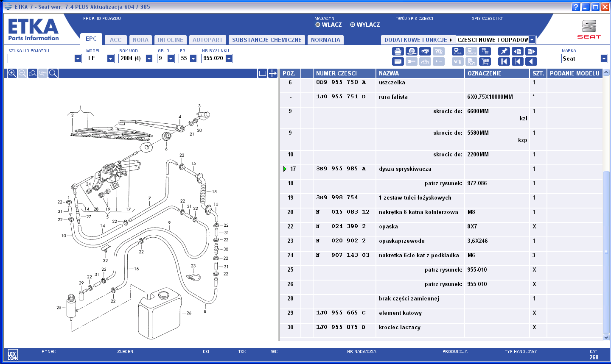Click the move splitter arrows icon
The image size is (611, 364).
click(273, 73)
